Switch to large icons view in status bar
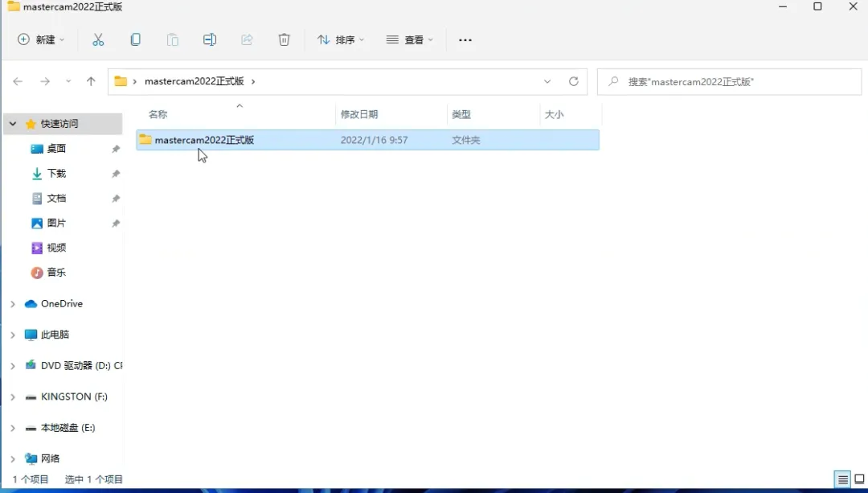Image resolution: width=868 pixels, height=493 pixels. [x=859, y=479]
